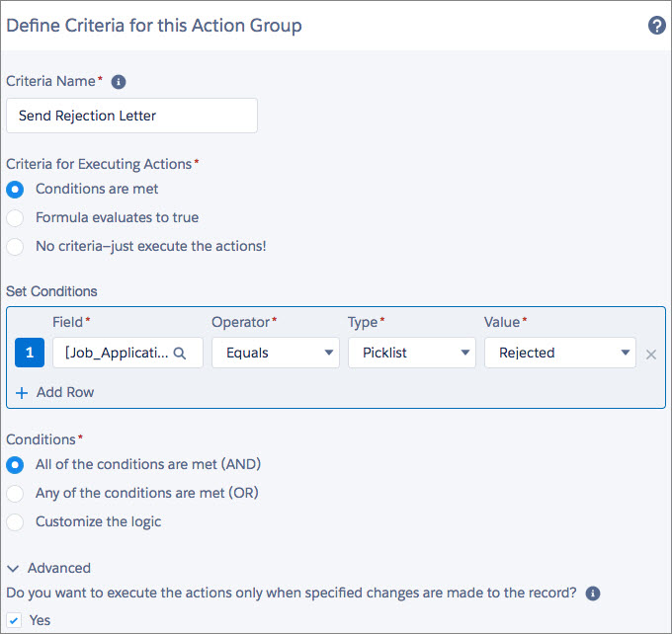Select Customize the logic radio button

point(15,522)
